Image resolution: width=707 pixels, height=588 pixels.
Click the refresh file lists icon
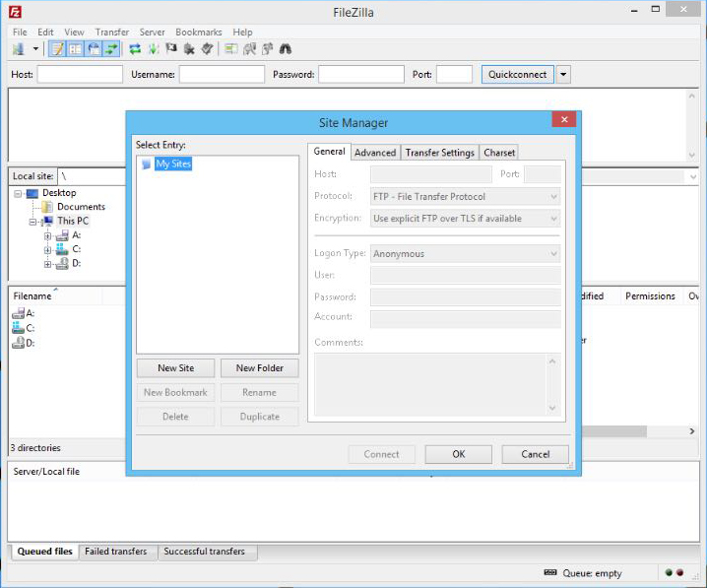(135, 48)
